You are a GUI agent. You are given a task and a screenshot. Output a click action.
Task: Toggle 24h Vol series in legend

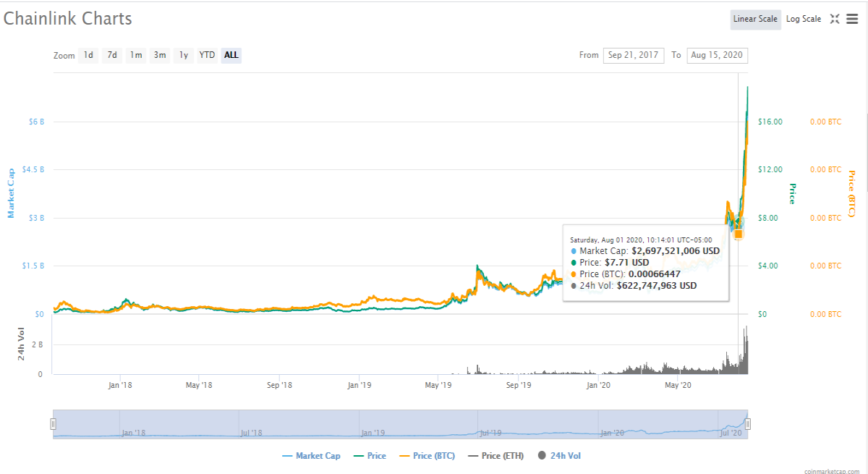point(559,456)
